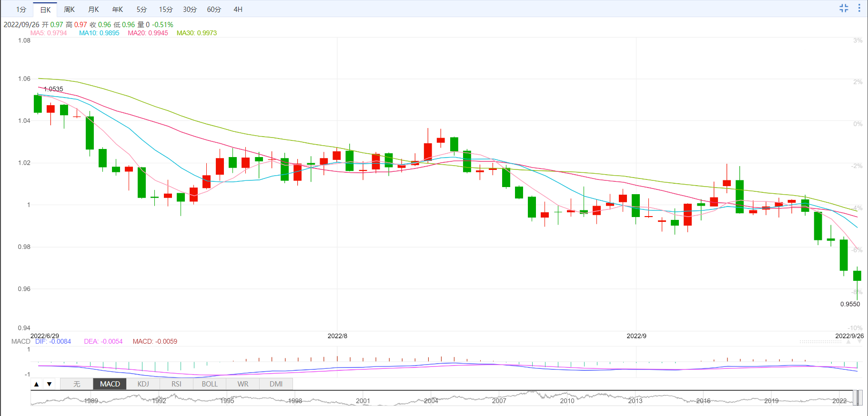Click the down arrow indicator button

[49, 384]
